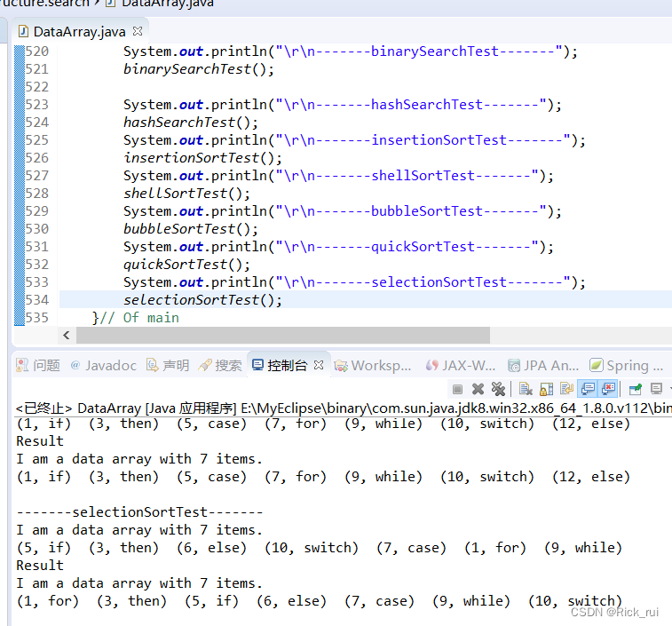Viewport: 672px width, 626px height.
Task: Click the hashSearchTest(); call on line 524
Action: (x=191, y=123)
